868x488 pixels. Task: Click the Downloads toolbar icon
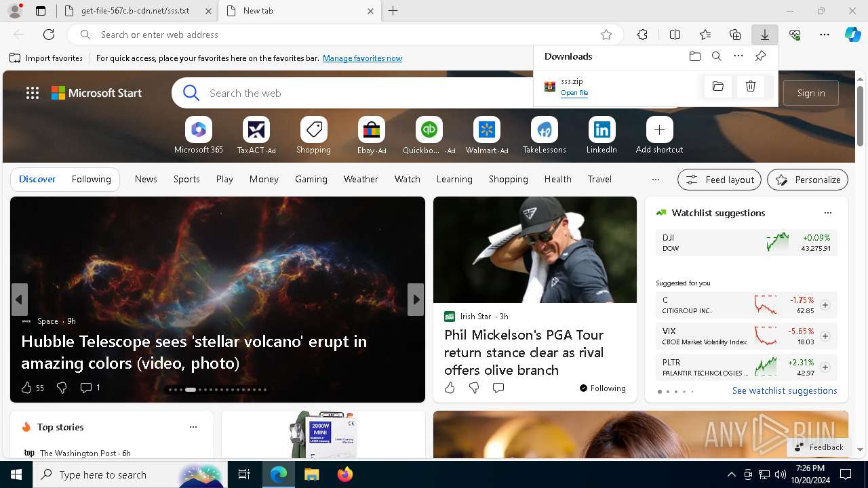[764, 35]
